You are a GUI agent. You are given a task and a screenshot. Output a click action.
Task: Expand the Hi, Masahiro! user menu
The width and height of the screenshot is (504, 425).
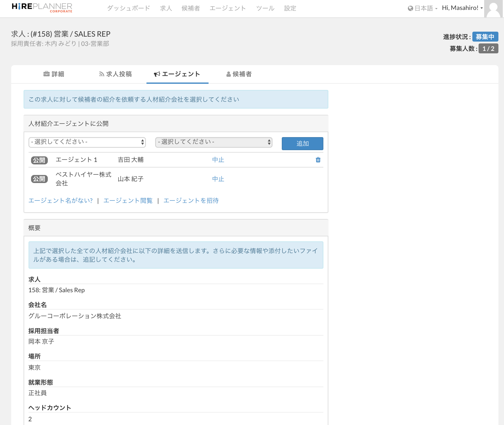(x=462, y=8)
